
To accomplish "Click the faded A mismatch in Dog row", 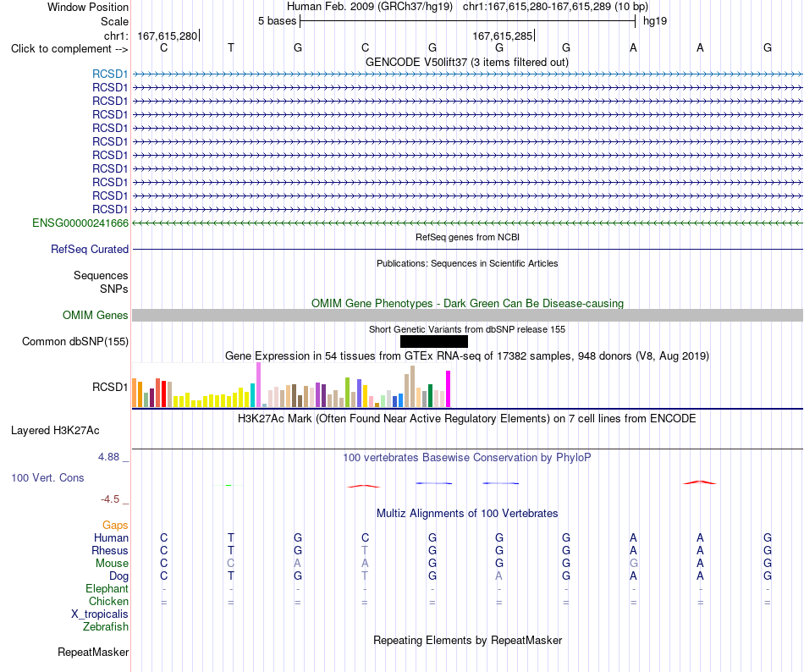I will [499, 576].
